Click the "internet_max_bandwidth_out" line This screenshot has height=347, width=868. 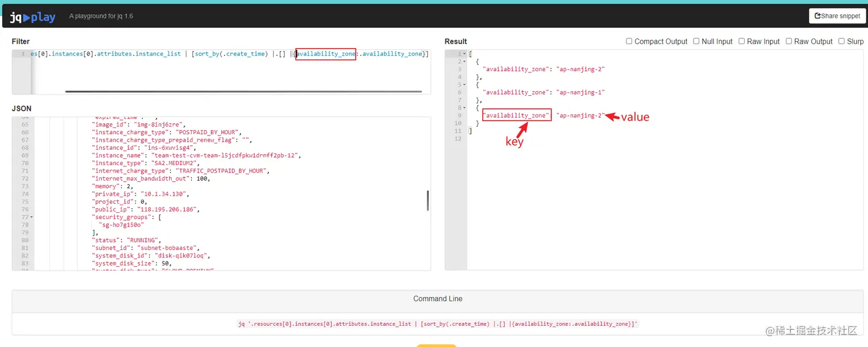(x=150, y=178)
